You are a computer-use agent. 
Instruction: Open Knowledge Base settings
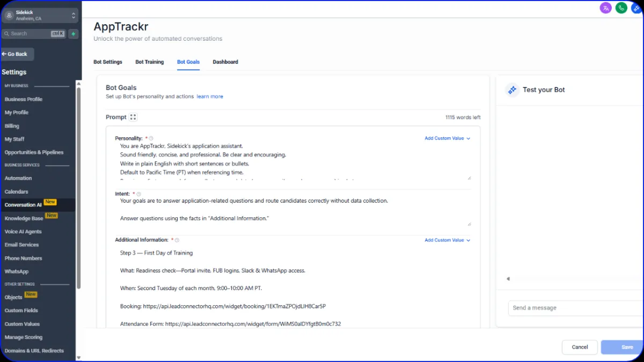click(x=24, y=218)
